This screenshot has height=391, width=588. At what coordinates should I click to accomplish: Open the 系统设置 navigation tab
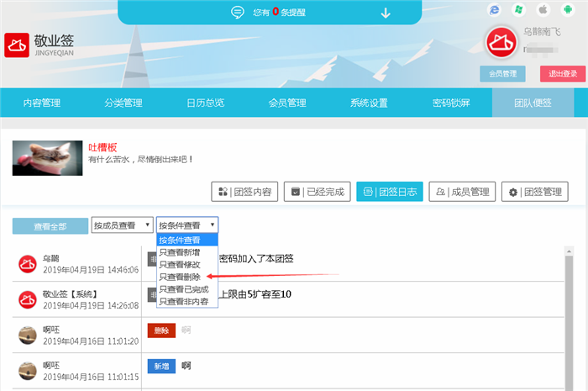369,103
